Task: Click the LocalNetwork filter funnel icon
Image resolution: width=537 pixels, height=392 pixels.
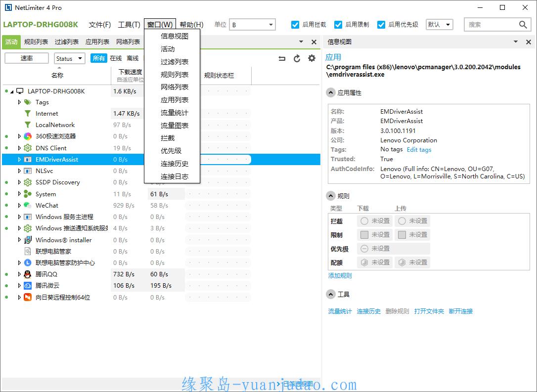Action: click(28, 125)
